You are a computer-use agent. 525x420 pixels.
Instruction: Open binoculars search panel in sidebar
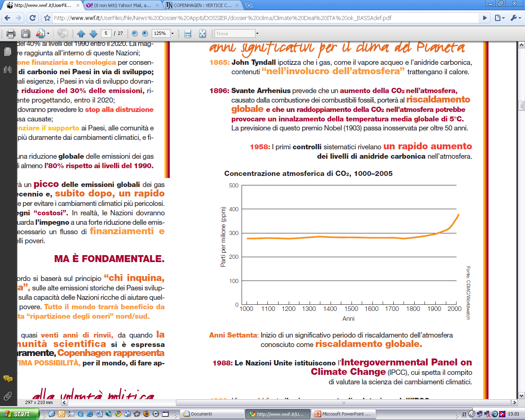coord(8,70)
